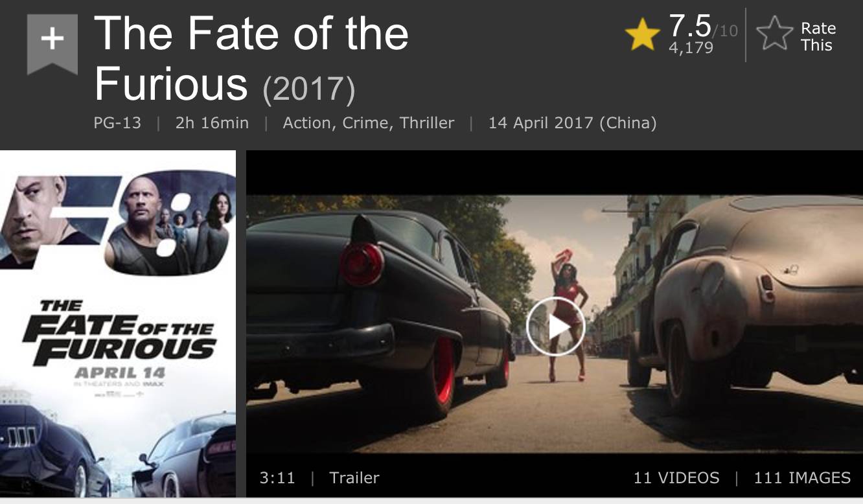This screenshot has width=863, height=504.
Task: Add movie to watchlist with plus bookmark
Action: [52, 43]
